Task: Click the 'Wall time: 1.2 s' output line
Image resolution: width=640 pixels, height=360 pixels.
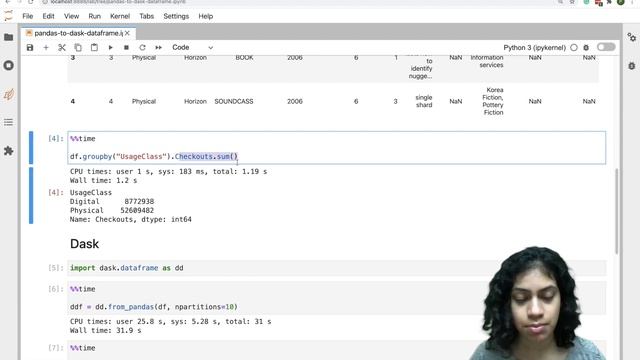Action: (x=103, y=180)
